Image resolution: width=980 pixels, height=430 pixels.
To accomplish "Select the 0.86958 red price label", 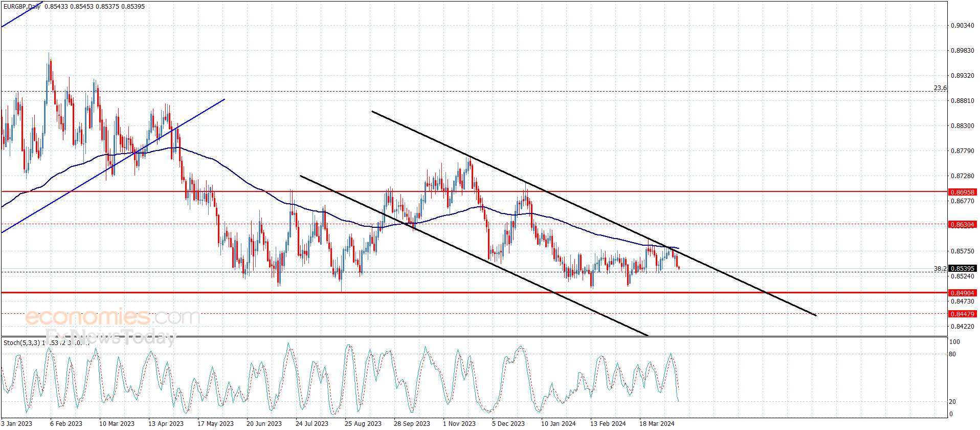I will pyautogui.click(x=962, y=192).
